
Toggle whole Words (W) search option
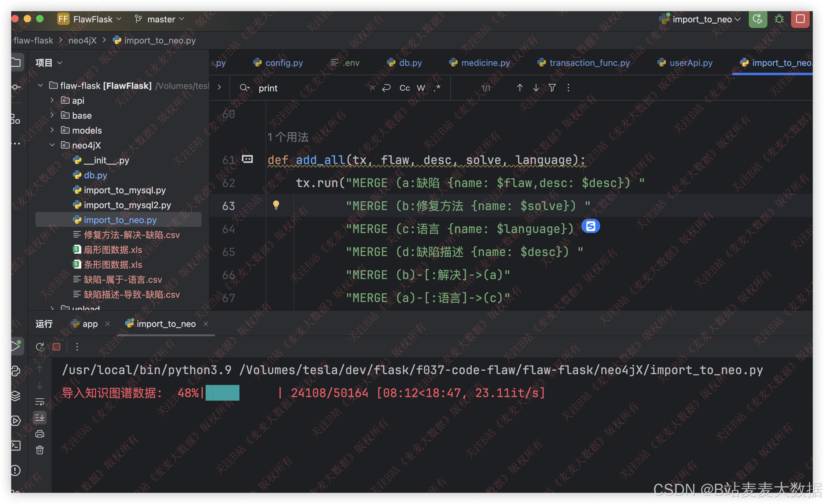[421, 88]
